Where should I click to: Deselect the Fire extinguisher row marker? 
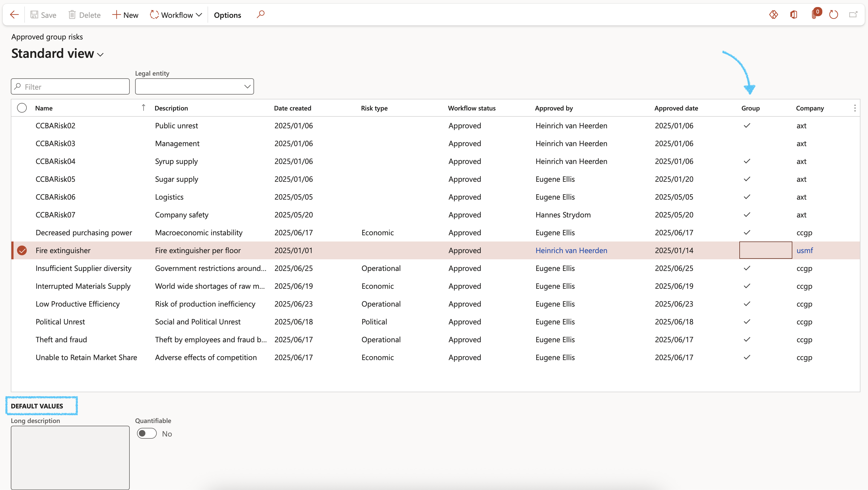(x=22, y=250)
